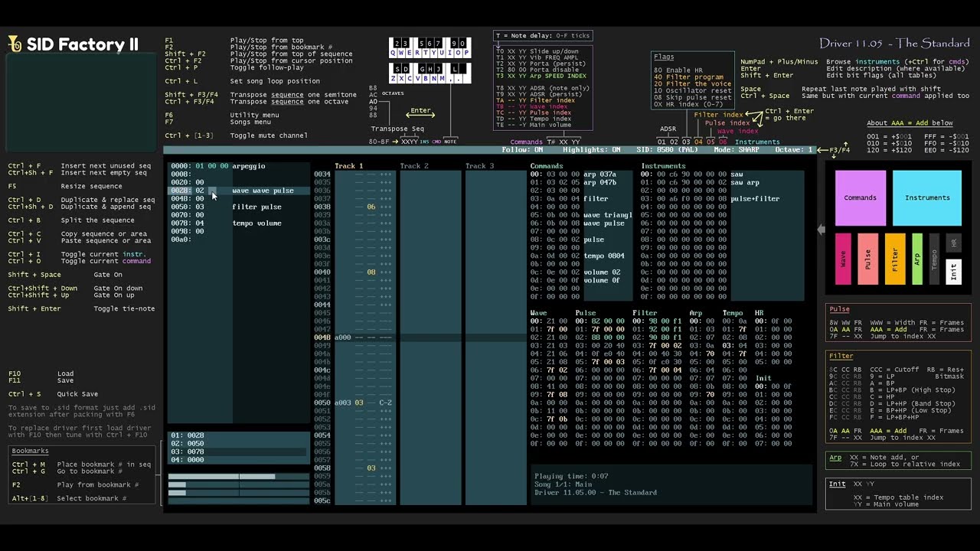
Task: Click the SID Factory II logo icon
Action: (x=15, y=44)
